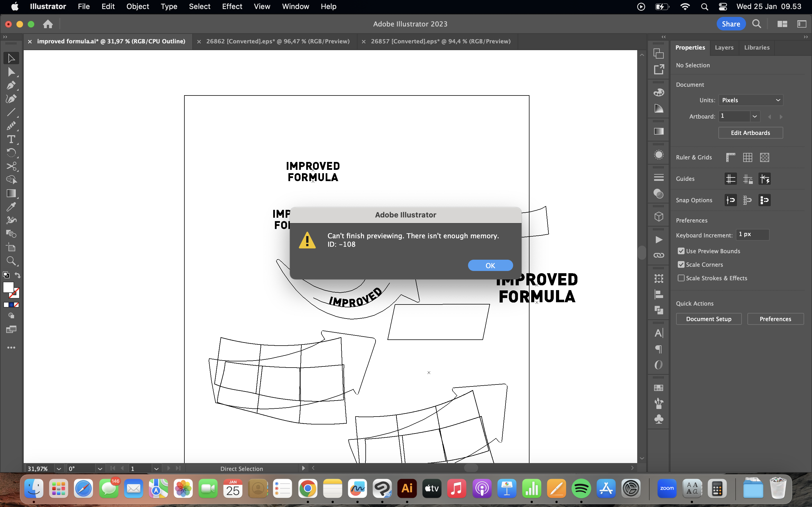Select the Eyedropper tool

[11, 206]
